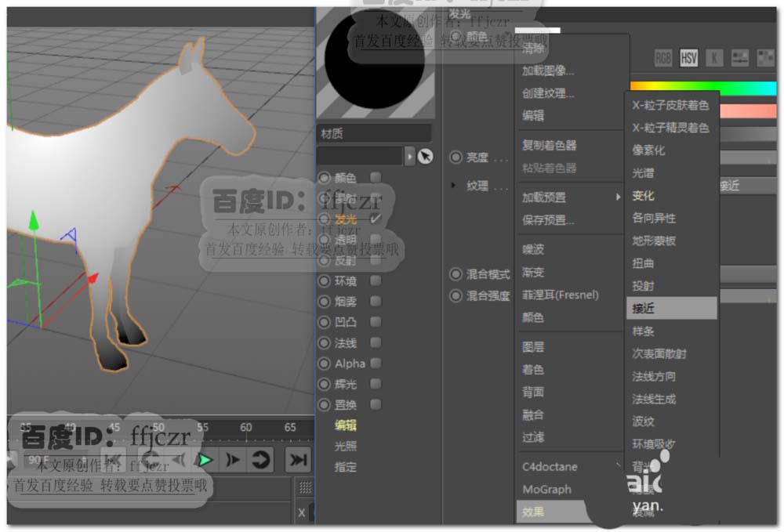Expand the 纹理 texture section
Image resolution: width=784 pixels, height=532 pixels.
pyautogui.click(x=456, y=186)
